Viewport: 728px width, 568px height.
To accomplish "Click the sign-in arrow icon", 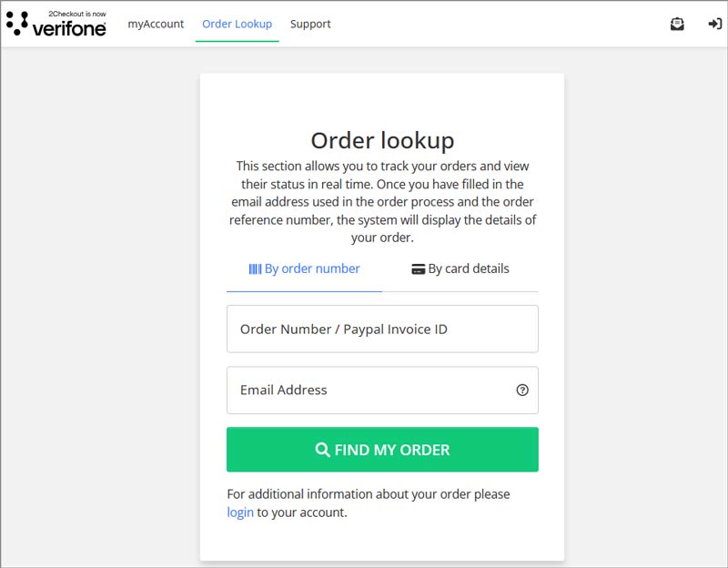I will coord(714,24).
